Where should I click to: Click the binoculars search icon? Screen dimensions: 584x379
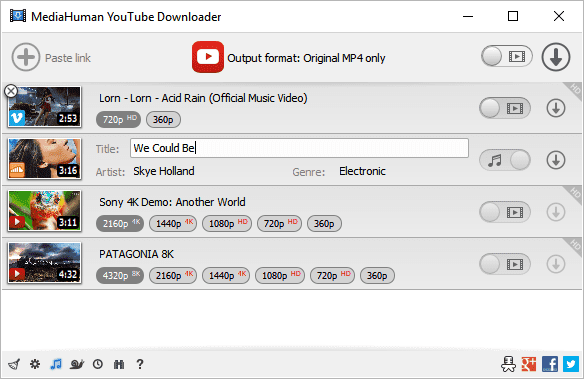[x=119, y=364]
